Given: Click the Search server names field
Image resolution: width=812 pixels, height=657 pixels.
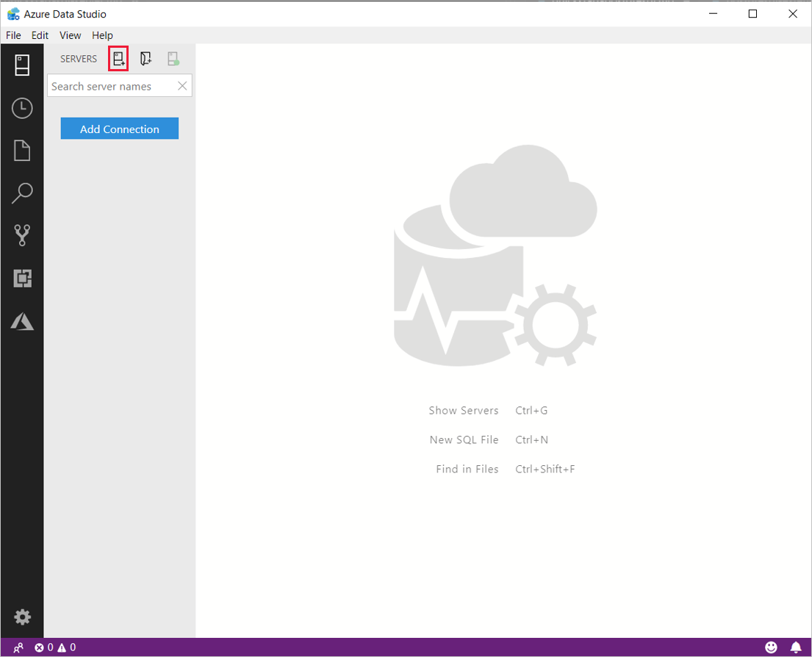Looking at the screenshot, I should pos(110,85).
